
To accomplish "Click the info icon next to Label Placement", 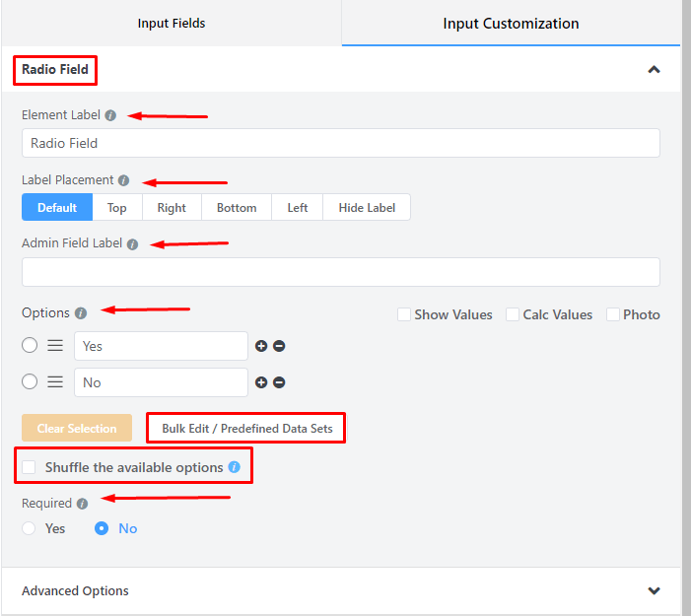I will pos(123,180).
